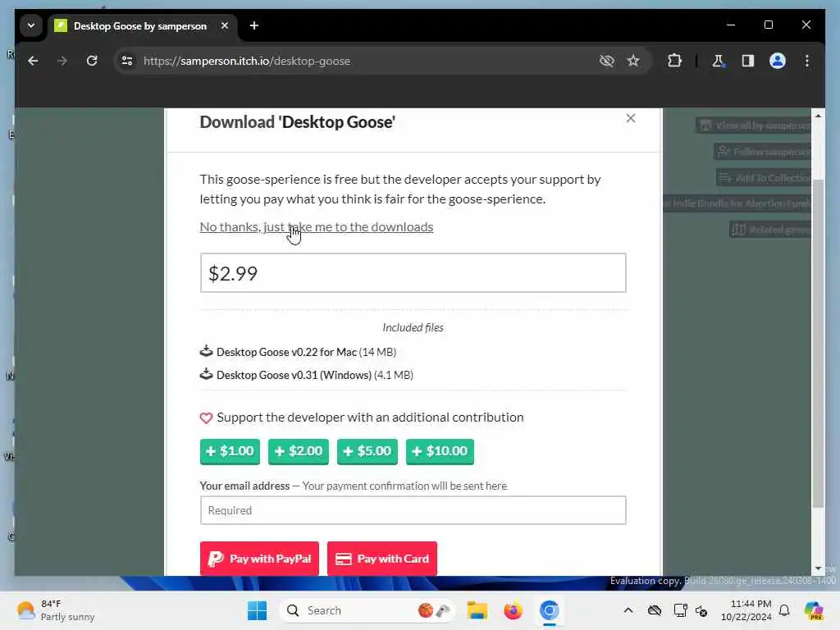Open the Chrome three-dot menu
840x630 pixels.
coord(807,61)
